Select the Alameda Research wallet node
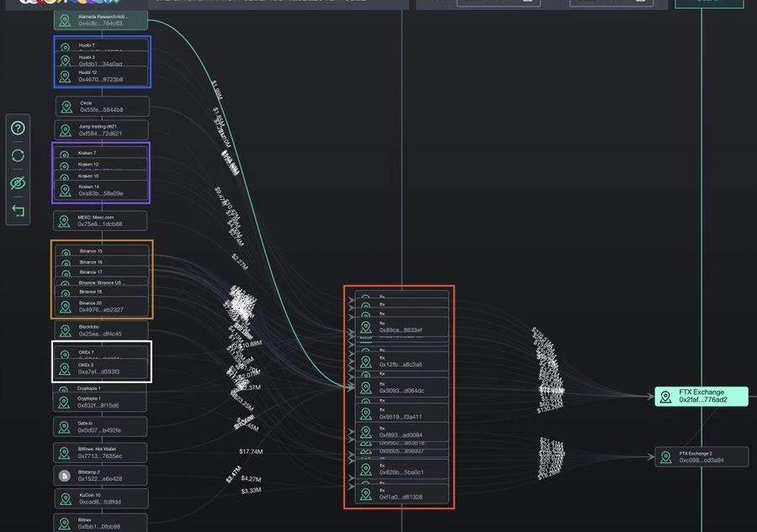Screen dimensions: 757x532 click(x=101, y=19)
